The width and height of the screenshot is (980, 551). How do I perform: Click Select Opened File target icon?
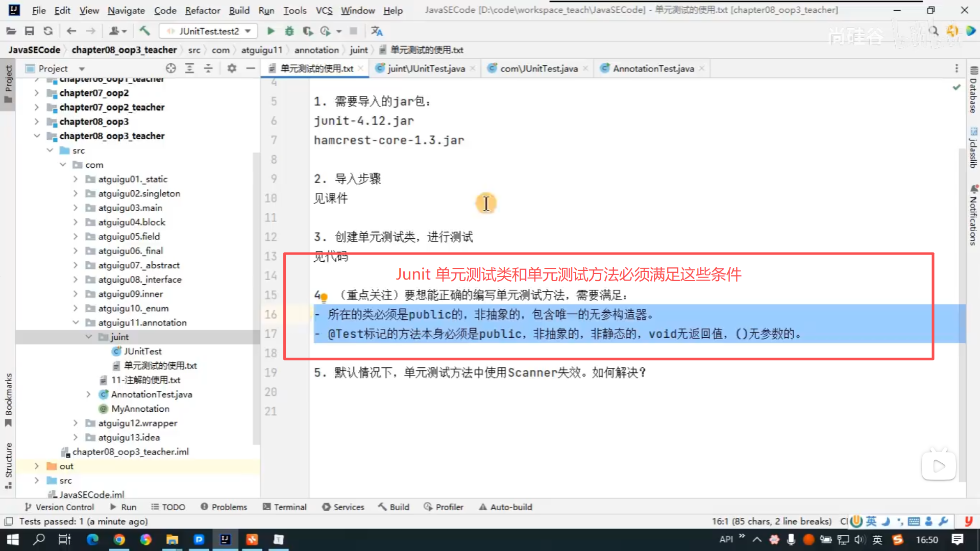tap(171, 68)
